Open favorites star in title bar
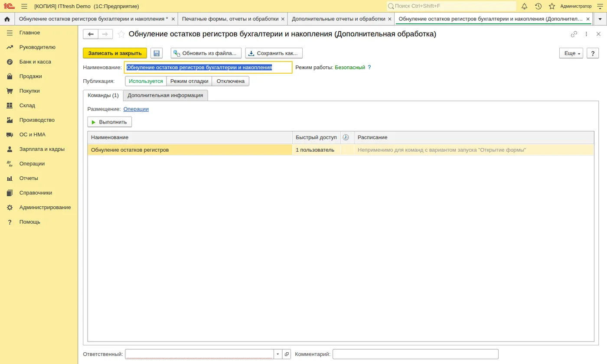This screenshot has width=607, height=364. (552, 6)
